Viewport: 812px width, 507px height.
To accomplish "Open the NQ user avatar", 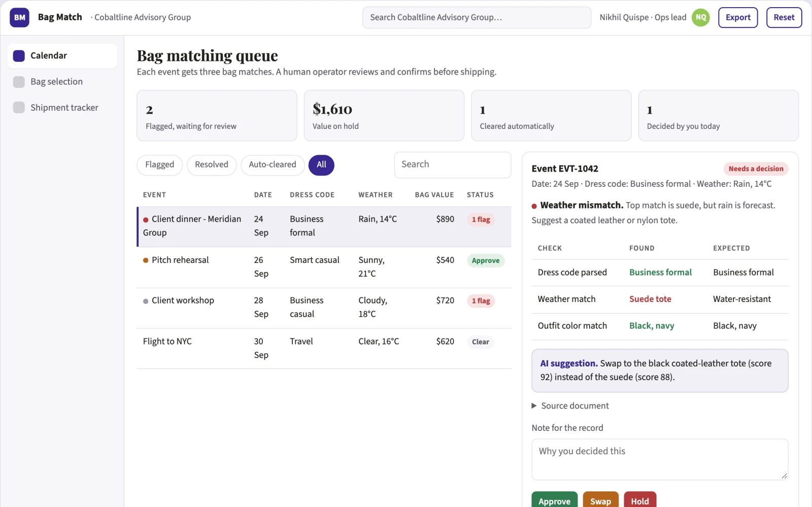I will 701,17.
